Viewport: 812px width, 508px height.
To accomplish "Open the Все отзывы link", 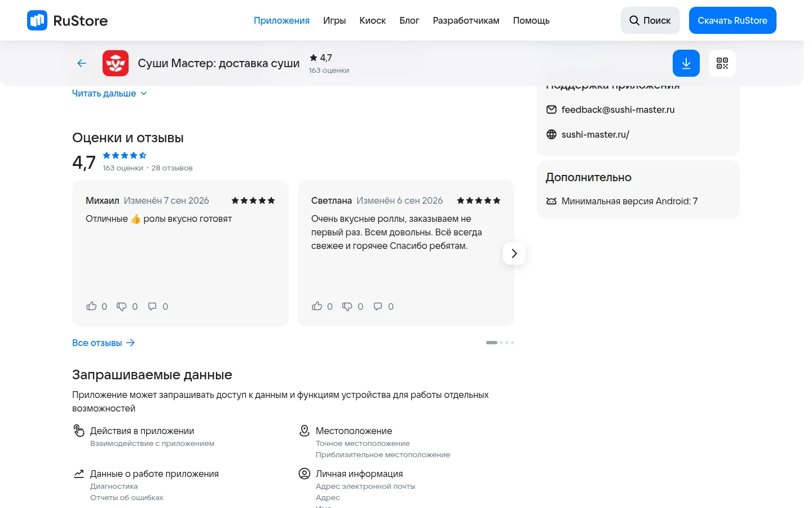I will click(104, 343).
